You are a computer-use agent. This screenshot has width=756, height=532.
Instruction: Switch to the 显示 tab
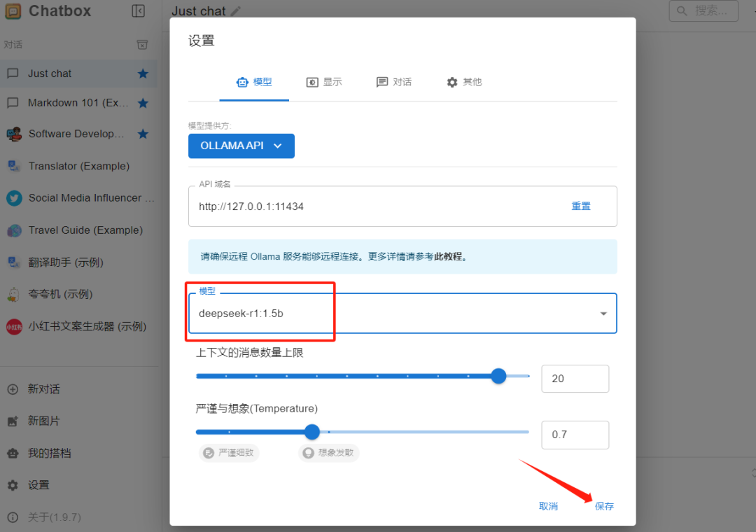pyautogui.click(x=324, y=83)
